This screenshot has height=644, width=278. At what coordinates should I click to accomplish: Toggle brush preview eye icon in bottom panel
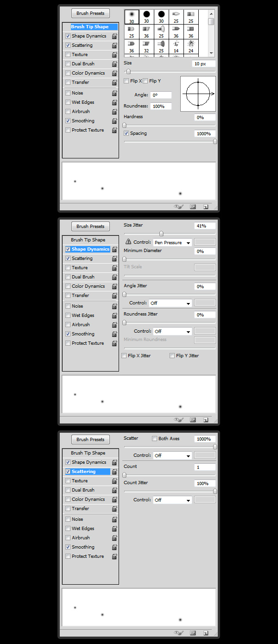(179, 633)
